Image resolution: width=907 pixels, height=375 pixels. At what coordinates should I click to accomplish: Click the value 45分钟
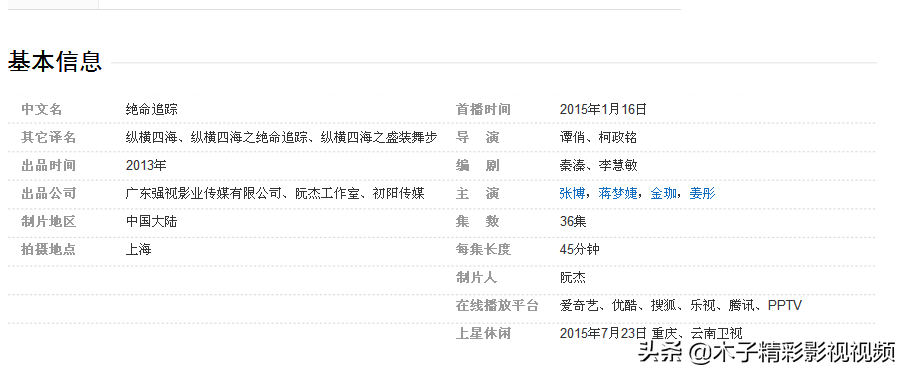(579, 249)
